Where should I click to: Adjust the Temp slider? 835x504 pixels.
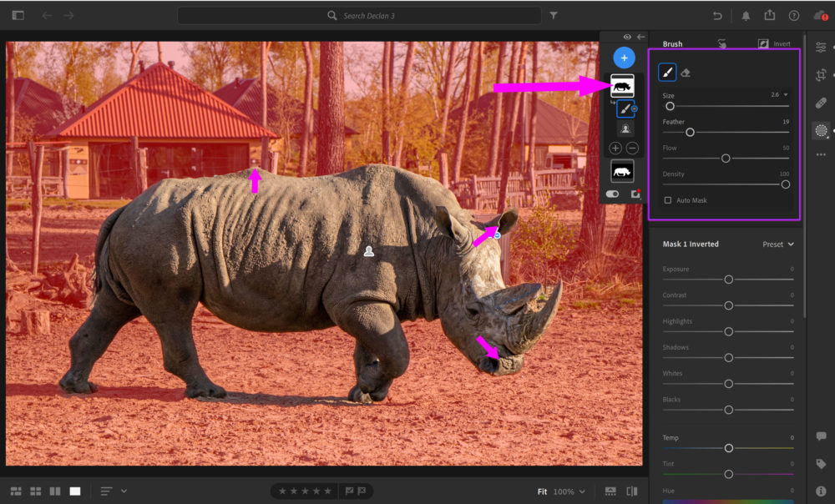tap(728, 448)
